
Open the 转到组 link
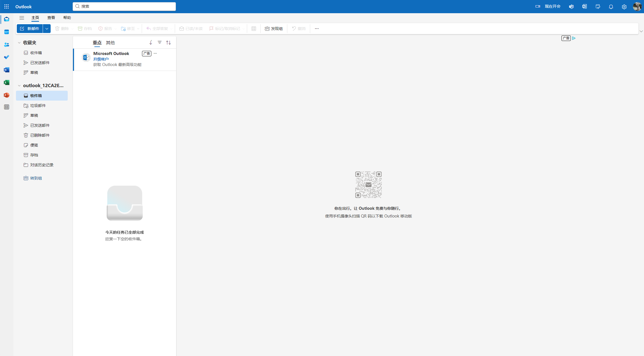[36, 178]
